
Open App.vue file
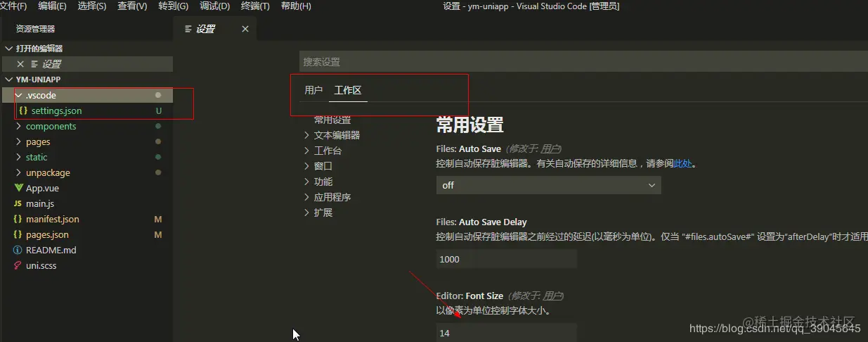point(44,188)
